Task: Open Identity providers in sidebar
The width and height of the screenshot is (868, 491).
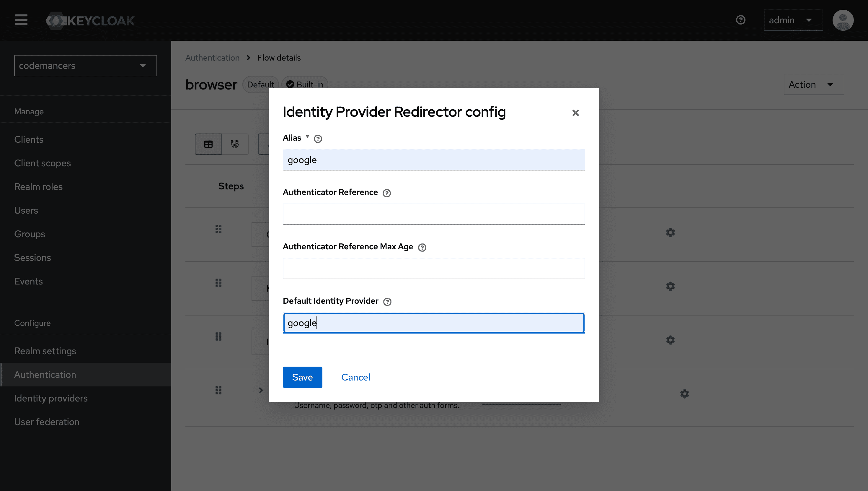Action: (51, 398)
